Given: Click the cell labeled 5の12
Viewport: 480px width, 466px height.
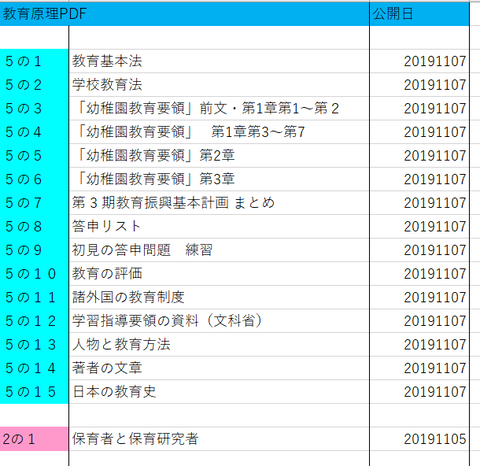Looking at the screenshot, I should click(34, 321).
